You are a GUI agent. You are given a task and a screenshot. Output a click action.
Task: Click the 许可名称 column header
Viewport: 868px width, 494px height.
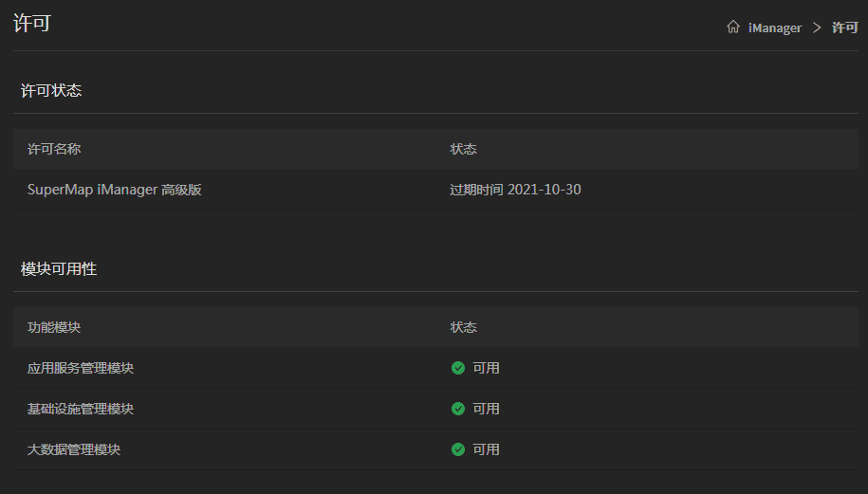coord(54,150)
